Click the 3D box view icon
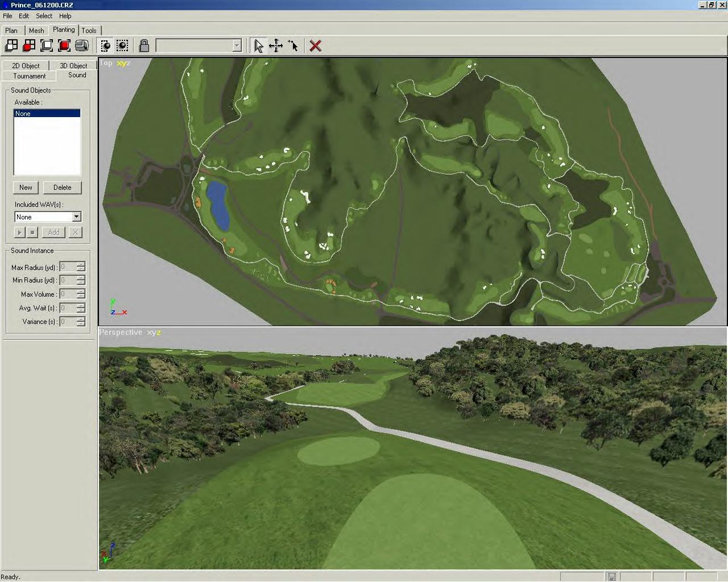This screenshot has height=582, width=728. pos(82,45)
